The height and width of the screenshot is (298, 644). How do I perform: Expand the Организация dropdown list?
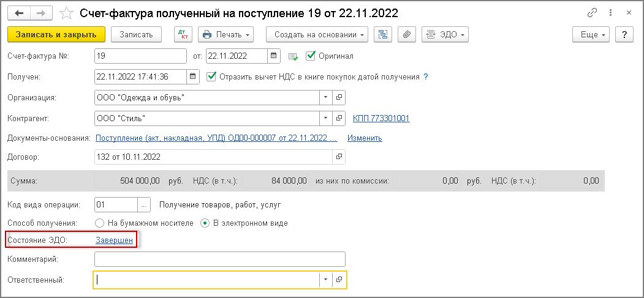point(325,97)
